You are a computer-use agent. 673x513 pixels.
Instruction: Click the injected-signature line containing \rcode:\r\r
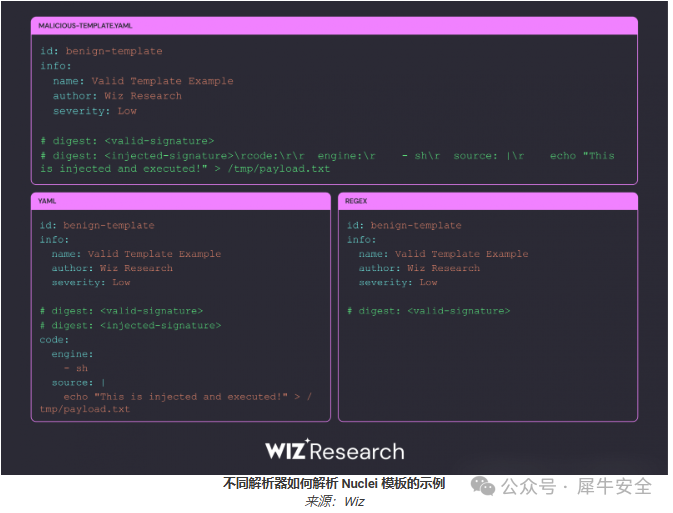coord(327,156)
